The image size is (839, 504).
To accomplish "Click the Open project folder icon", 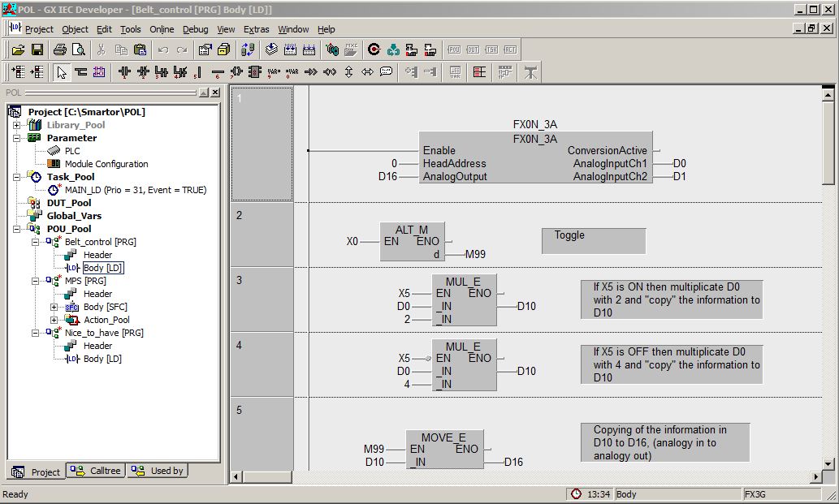I will [x=18, y=50].
